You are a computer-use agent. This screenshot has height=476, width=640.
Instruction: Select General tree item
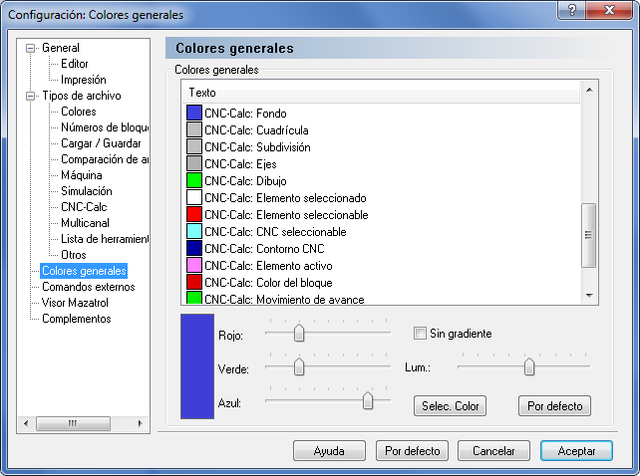[60, 48]
